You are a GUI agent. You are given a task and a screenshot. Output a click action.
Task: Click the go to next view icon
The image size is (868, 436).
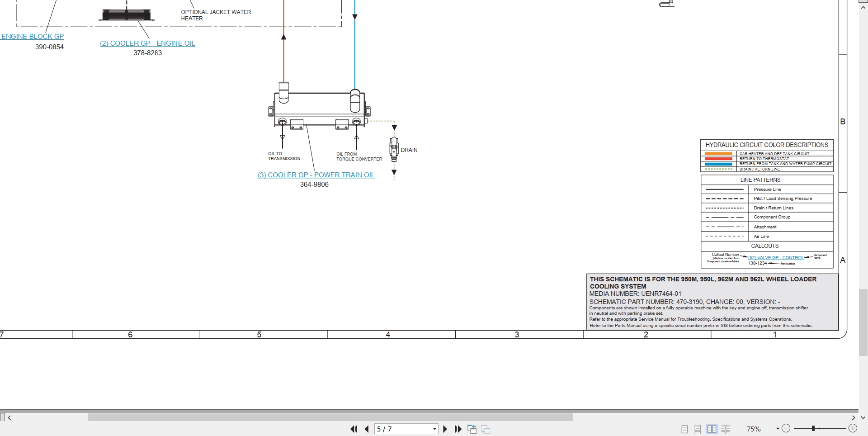pos(486,429)
